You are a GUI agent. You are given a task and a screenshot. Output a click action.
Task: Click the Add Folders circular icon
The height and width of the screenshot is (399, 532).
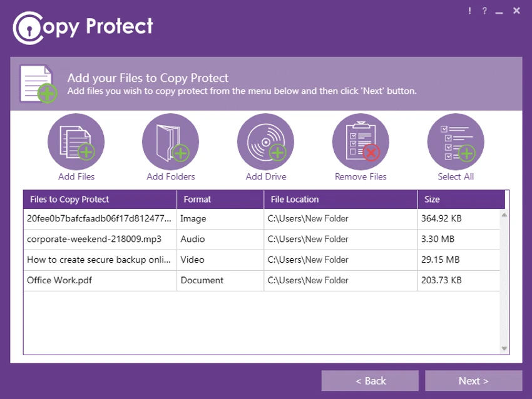click(171, 142)
